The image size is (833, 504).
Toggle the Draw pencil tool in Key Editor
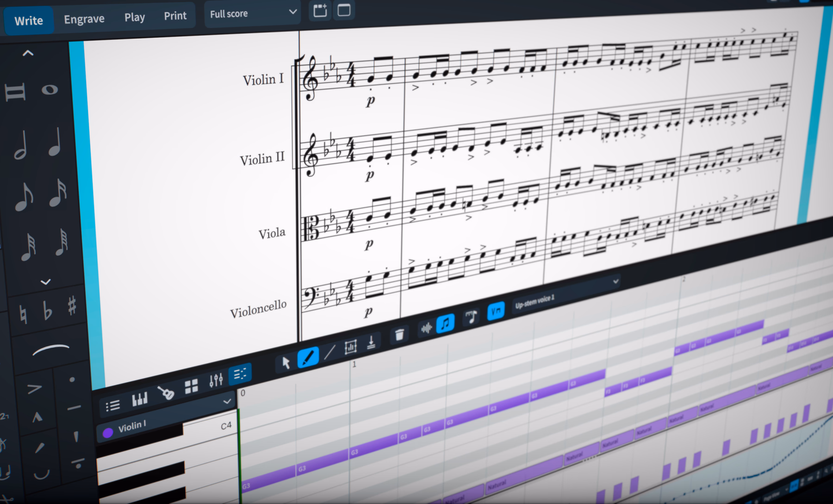coord(308,357)
